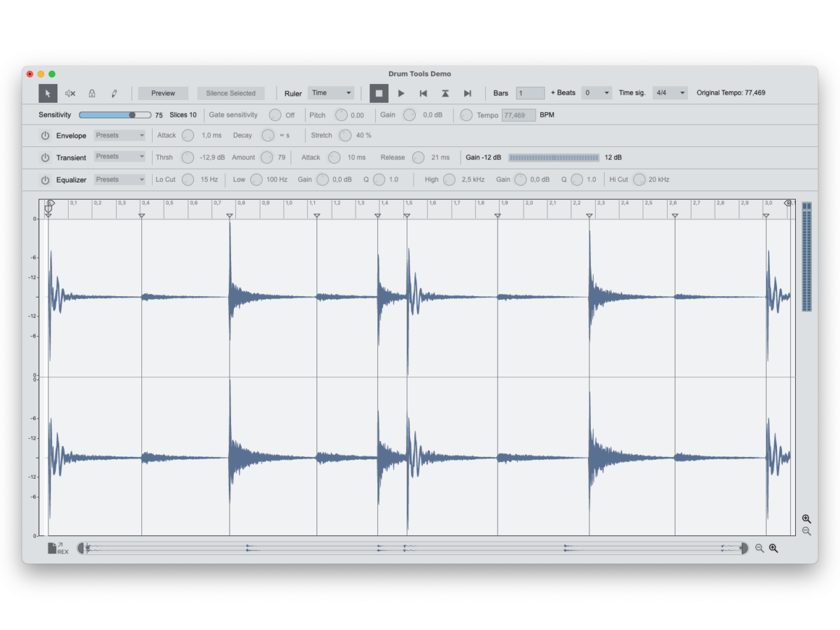
Task: Select the mute slice speaker tool
Action: [70, 93]
